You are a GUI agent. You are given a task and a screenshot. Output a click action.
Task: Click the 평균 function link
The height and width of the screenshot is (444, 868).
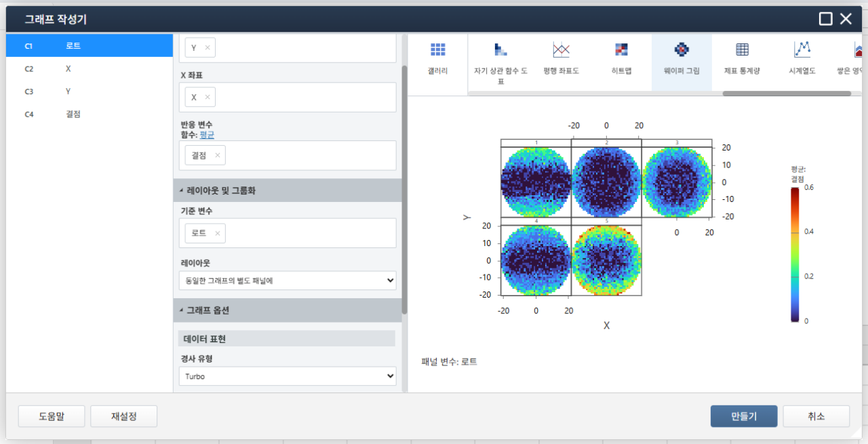[207, 135]
